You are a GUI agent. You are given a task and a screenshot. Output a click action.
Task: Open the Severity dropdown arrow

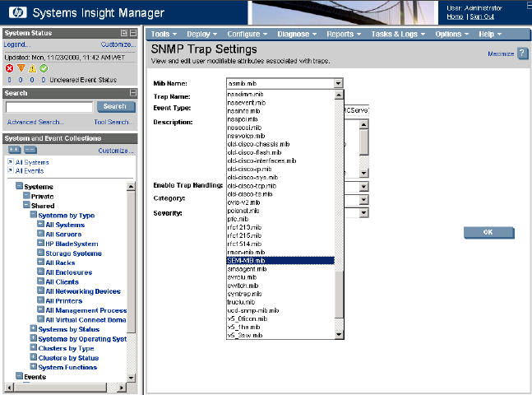[363, 213]
